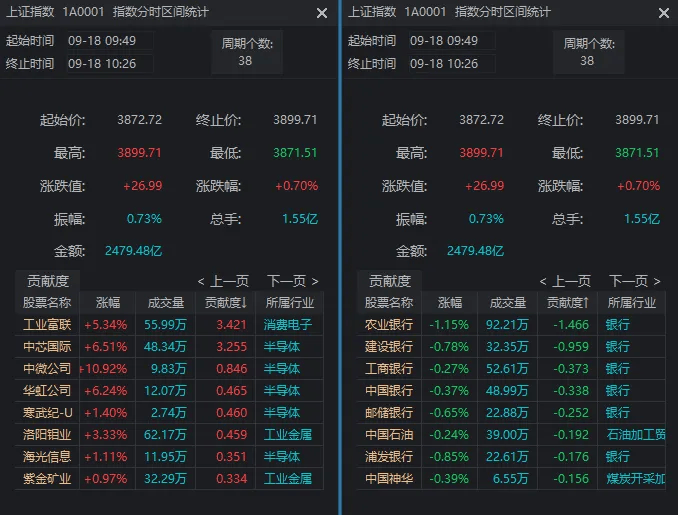Click the 贡献度 header with up arrow

(x=567, y=302)
